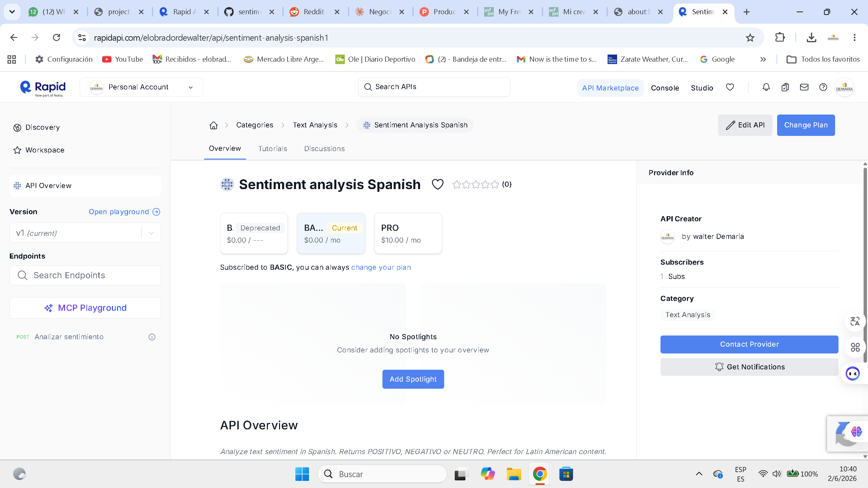The width and height of the screenshot is (868, 488).
Task: Go back to previous page
Action: pos(14,37)
